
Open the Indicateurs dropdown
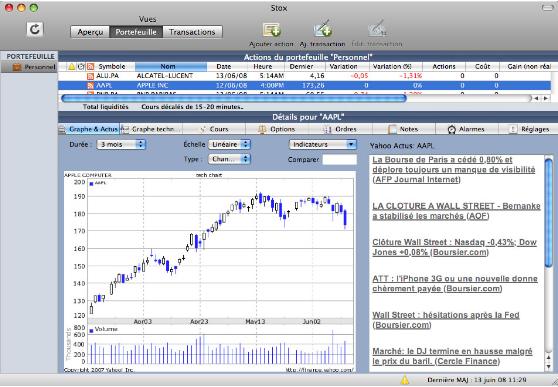point(323,145)
